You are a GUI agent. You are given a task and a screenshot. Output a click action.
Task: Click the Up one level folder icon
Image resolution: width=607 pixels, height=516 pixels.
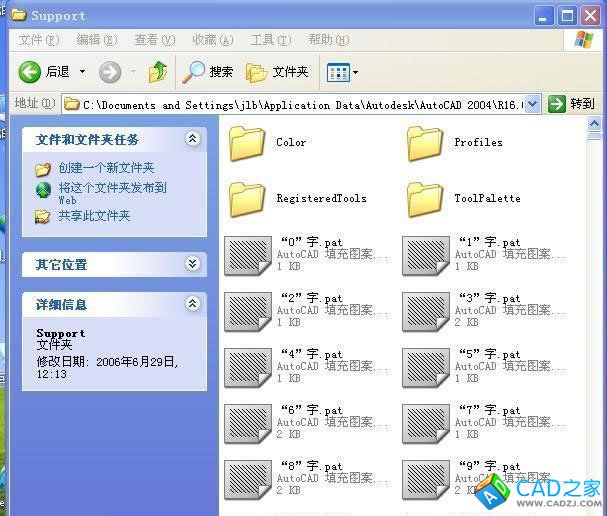click(158, 72)
